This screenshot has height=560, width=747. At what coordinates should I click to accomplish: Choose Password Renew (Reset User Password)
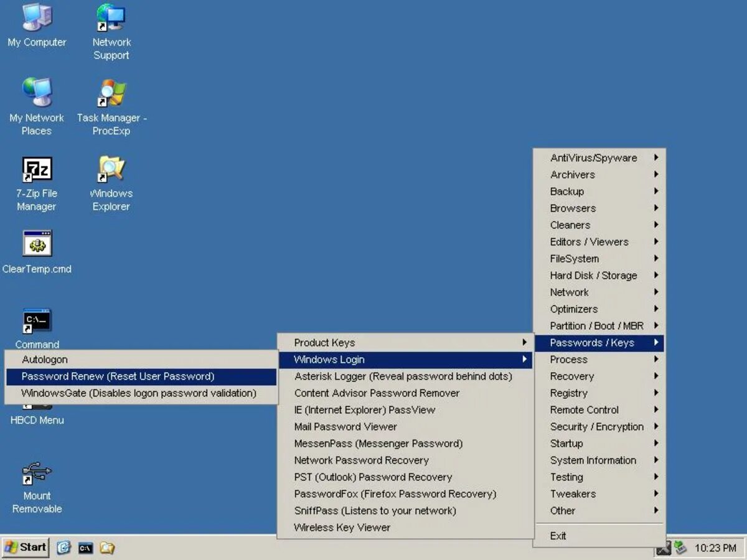point(141,376)
